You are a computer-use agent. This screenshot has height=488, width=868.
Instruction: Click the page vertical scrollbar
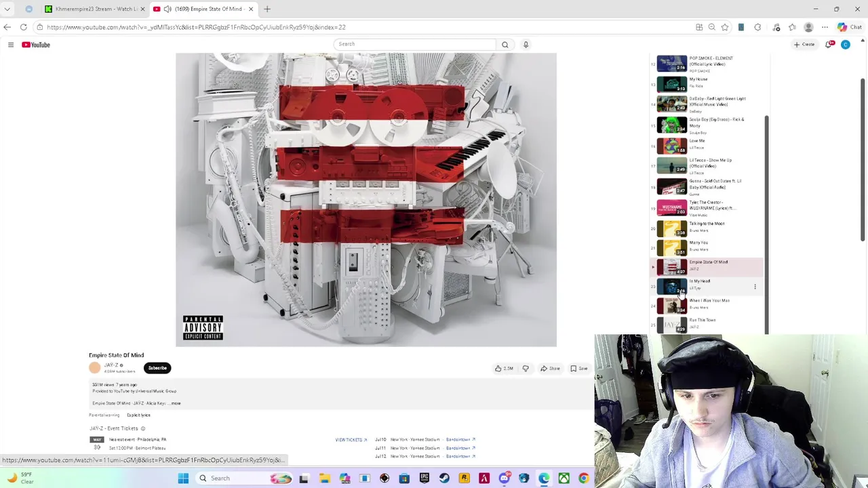(863, 159)
